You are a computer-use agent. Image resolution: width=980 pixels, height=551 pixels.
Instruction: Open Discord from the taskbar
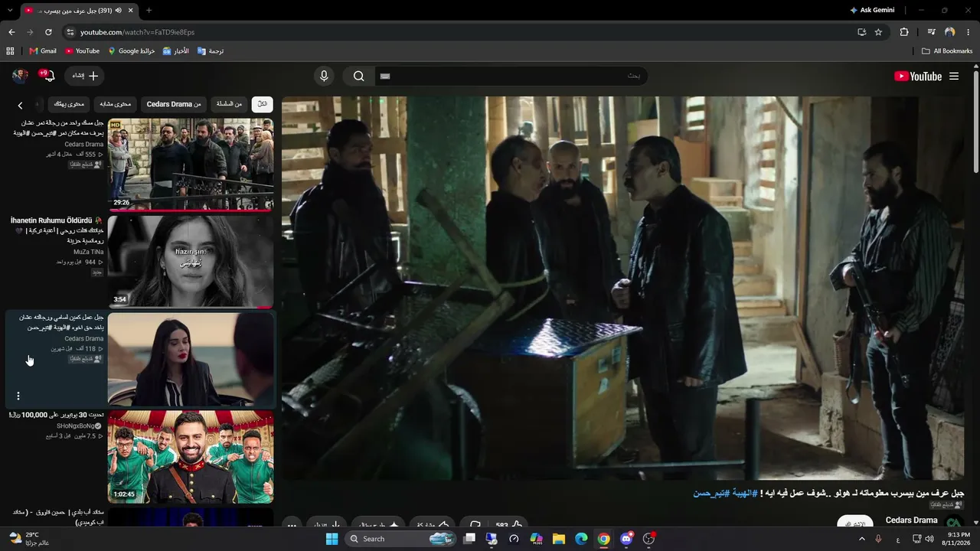(626, 539)
